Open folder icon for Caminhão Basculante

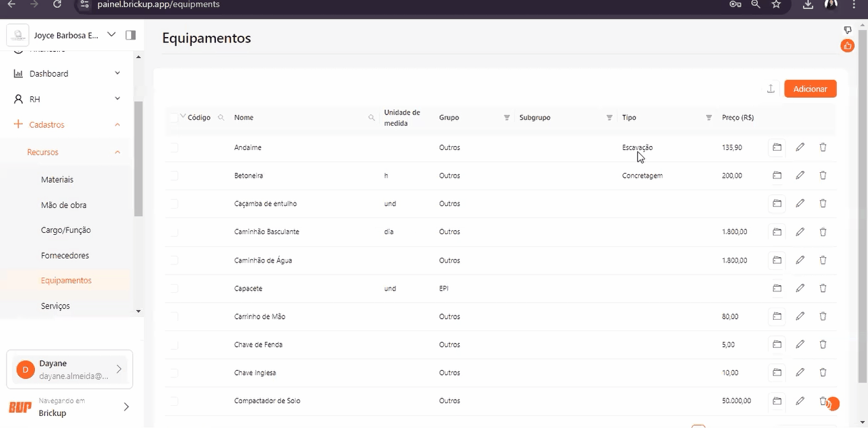777,231
